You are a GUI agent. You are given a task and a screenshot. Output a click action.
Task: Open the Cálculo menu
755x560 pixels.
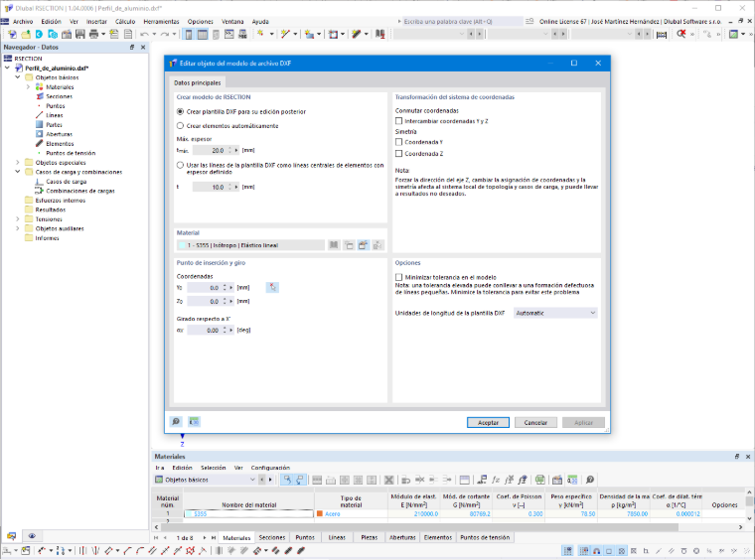[125, 22]
